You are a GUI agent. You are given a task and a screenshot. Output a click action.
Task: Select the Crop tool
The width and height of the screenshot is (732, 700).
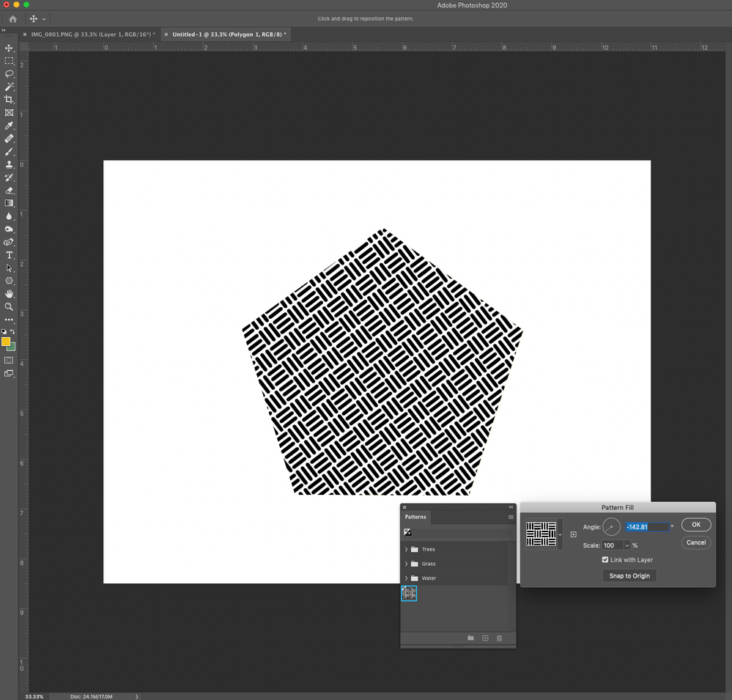pos(9,100)
